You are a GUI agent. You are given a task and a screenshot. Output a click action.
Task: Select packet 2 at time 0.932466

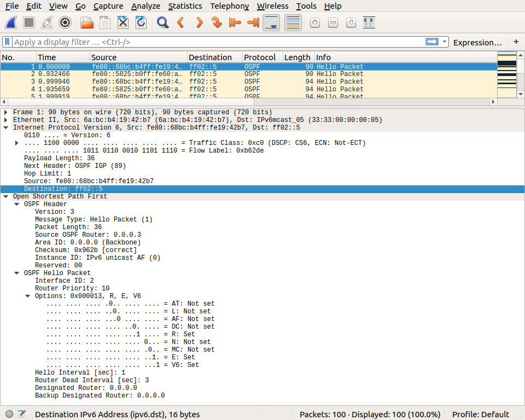(x=248, y=74)
